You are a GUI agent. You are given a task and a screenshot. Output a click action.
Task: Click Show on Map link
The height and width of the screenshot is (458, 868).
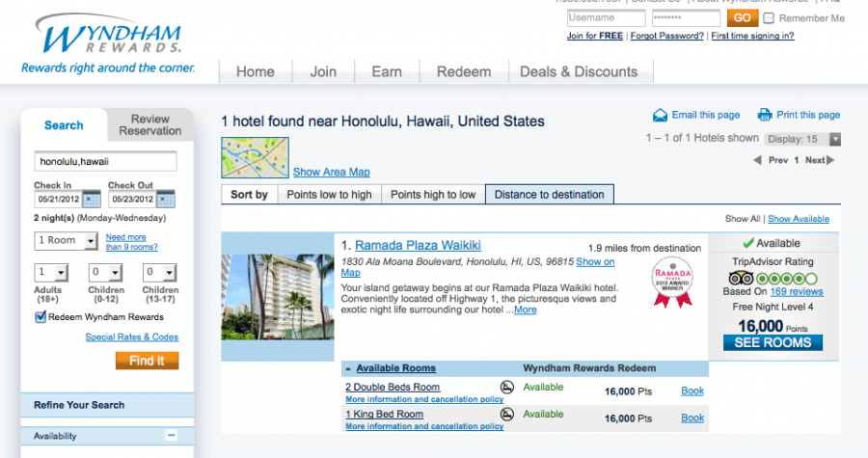tap(595, 261)
